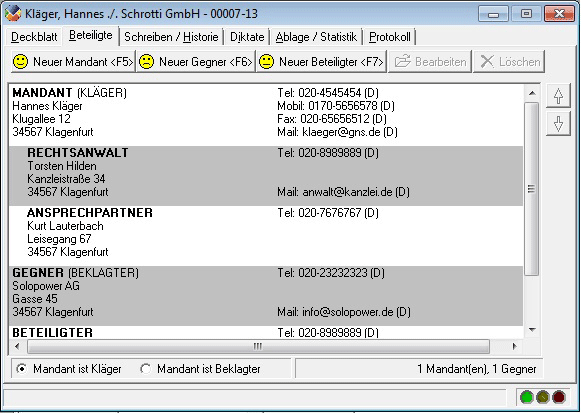Image resolution: width=581 pixels, height=413 pixels.
Task: Click the horizontal scrollbar thumb
Action: [258, 347]
